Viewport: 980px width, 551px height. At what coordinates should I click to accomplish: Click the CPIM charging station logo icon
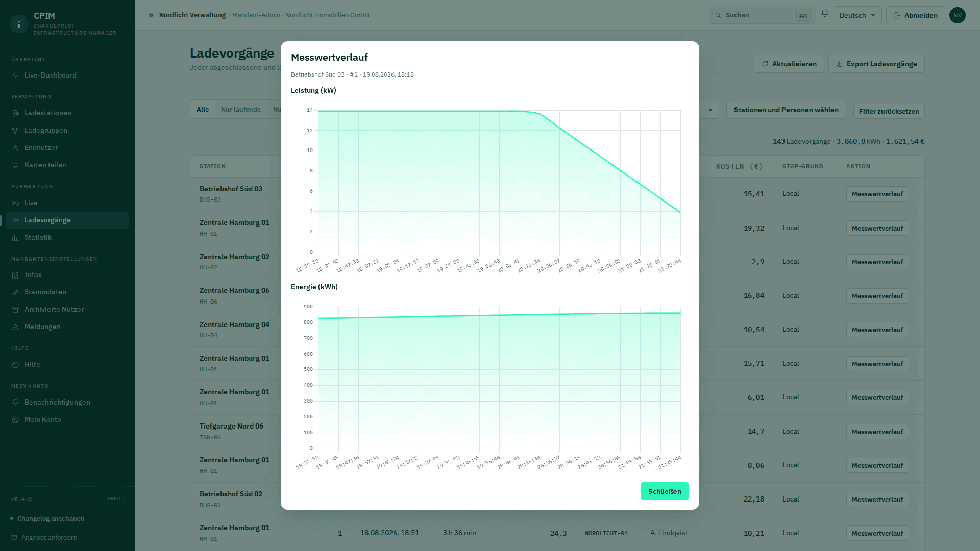click(x=19, y=24)
